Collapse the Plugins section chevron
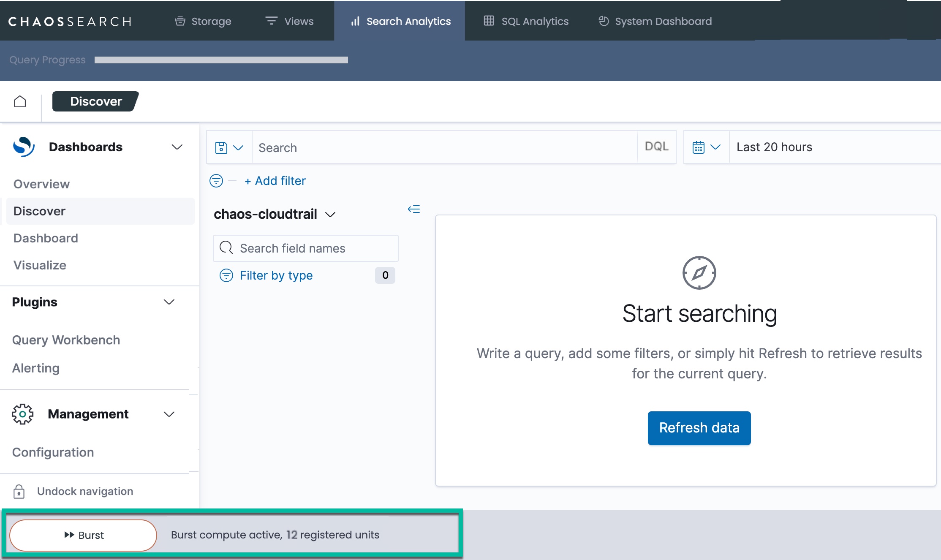941x560 pixels. 169,302
